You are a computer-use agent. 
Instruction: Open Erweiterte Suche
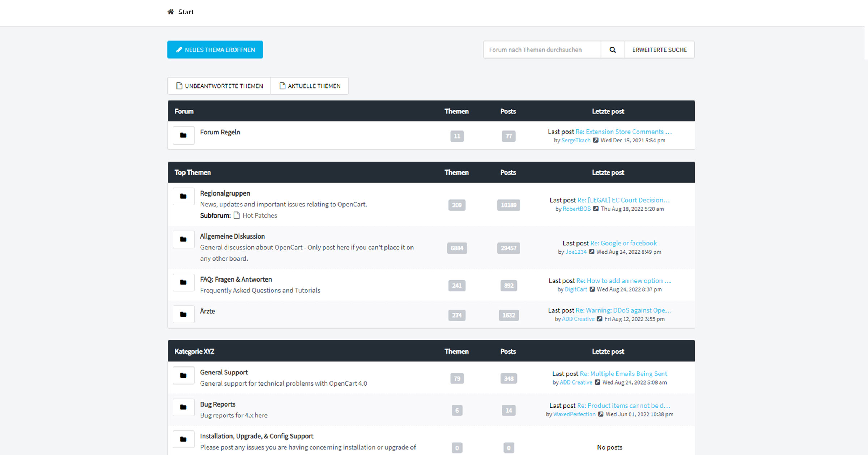[659, 50]
